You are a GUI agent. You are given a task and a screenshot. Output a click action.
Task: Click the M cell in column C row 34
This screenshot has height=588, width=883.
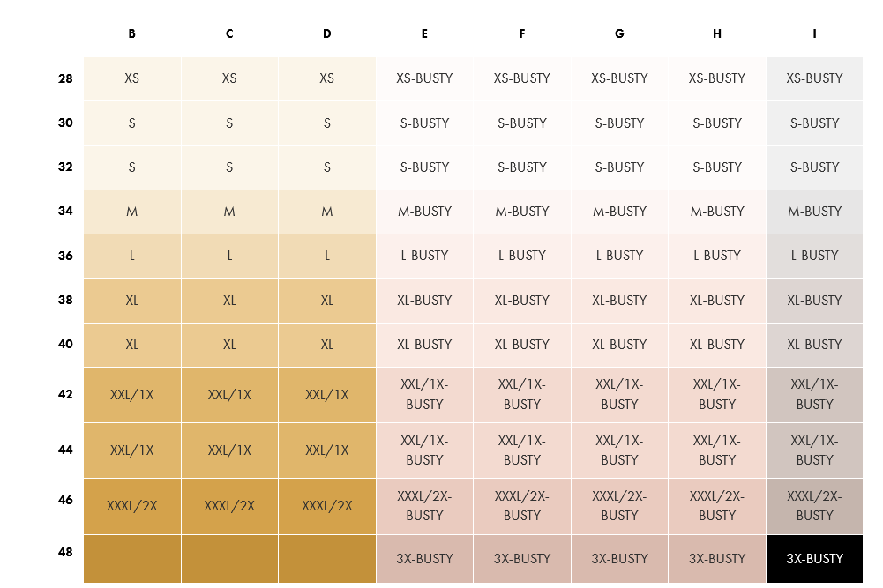pyautogui.click(x=229, y=212)
